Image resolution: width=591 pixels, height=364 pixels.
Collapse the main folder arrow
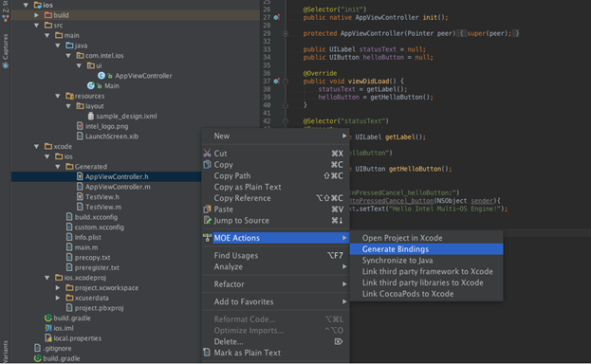[47, 35]
